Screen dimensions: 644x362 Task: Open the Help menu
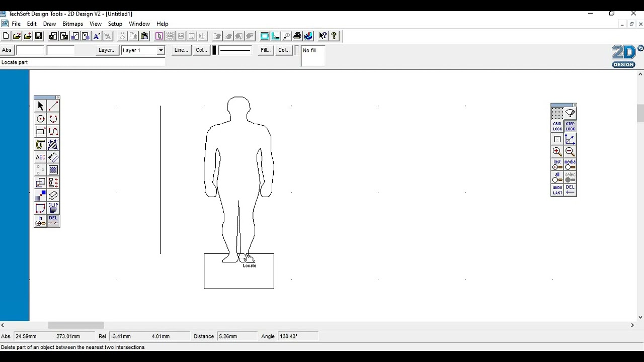coord(162,24)
